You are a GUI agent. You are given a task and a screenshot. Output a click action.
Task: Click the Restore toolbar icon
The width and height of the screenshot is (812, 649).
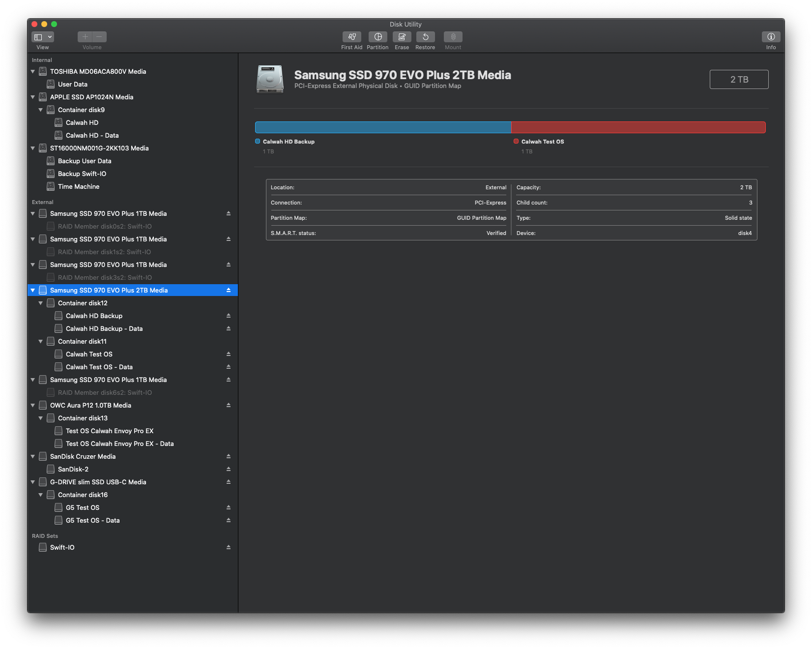click(x=426, y=37)
